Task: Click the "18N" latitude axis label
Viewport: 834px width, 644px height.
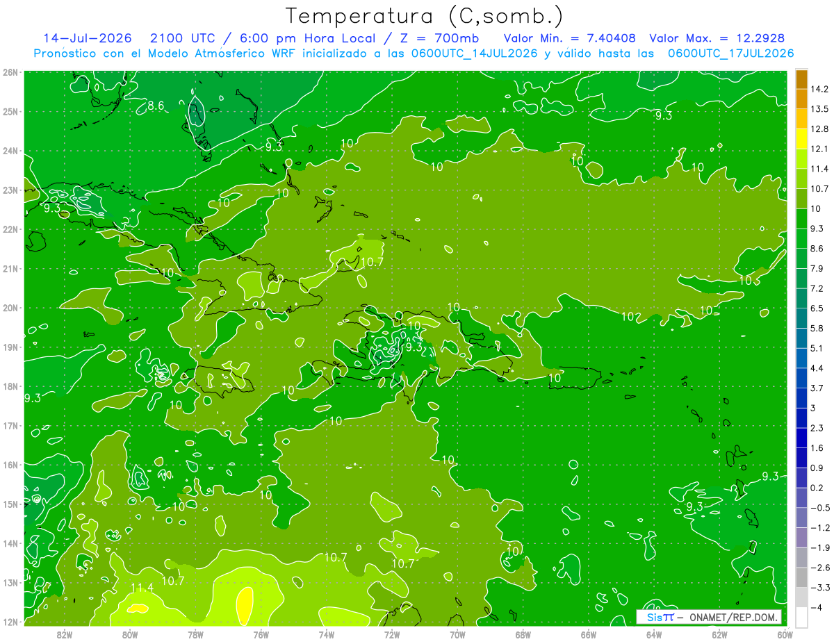Action: [10, 386]
